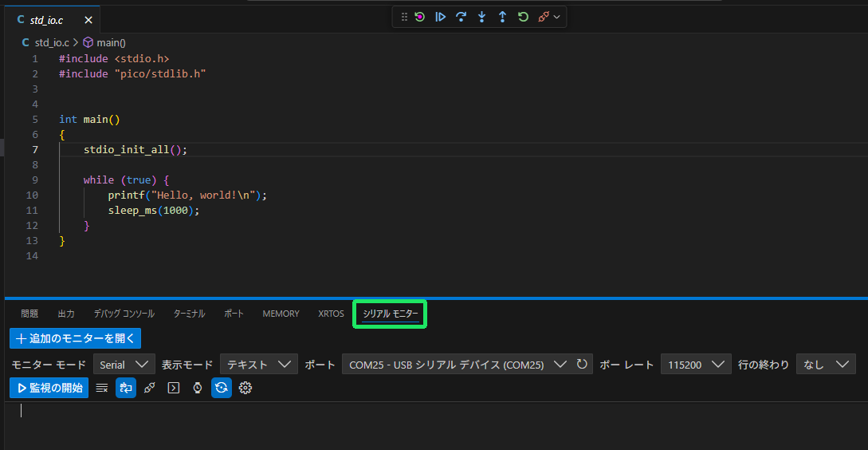Restart the debug session with green arrow
Screen dimensions: 868x450
pos(523,17)
